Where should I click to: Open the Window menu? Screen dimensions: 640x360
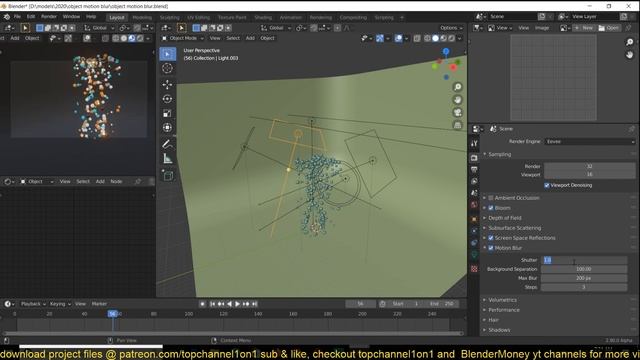[71, 17]
